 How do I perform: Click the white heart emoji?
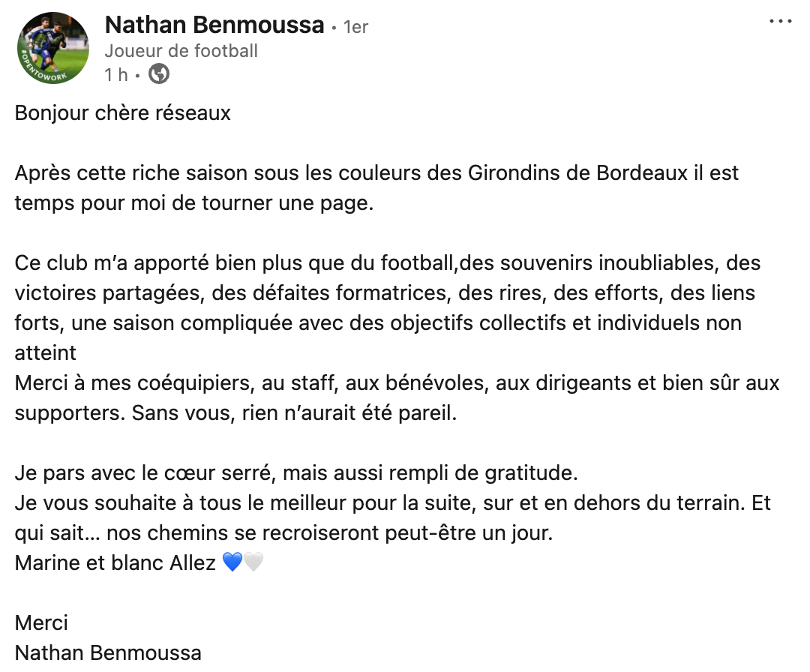[253, 562]
